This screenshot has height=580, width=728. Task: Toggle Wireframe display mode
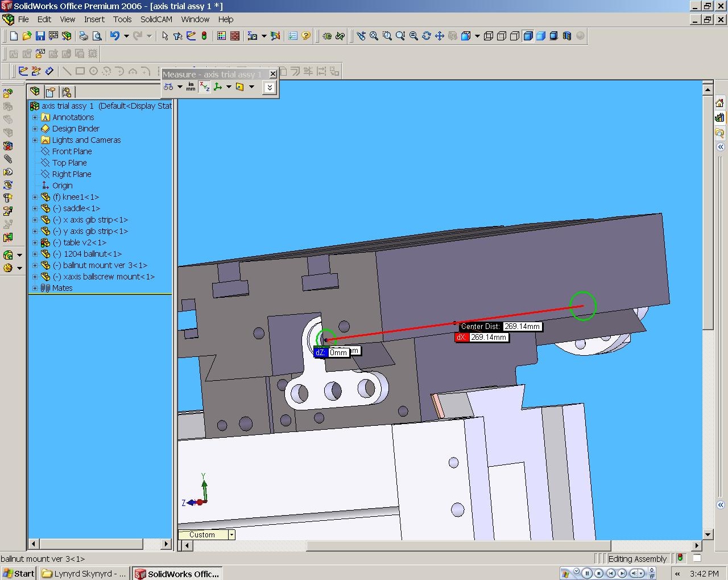point(489,36)
